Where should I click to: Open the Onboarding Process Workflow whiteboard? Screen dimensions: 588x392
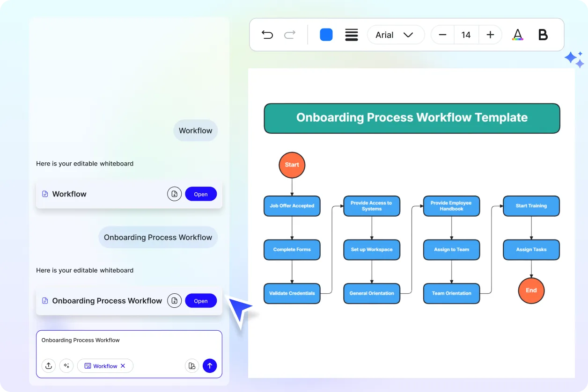pos(201,301)
